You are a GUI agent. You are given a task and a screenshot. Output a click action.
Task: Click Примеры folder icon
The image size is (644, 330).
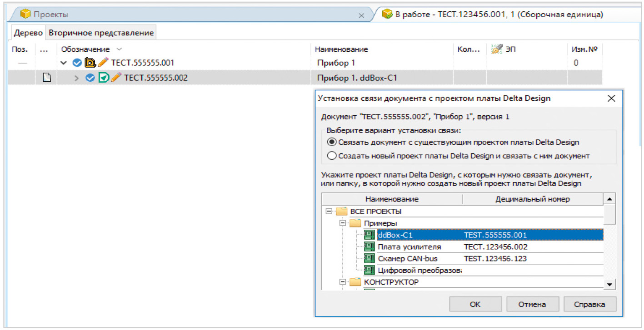click(355, 223)
